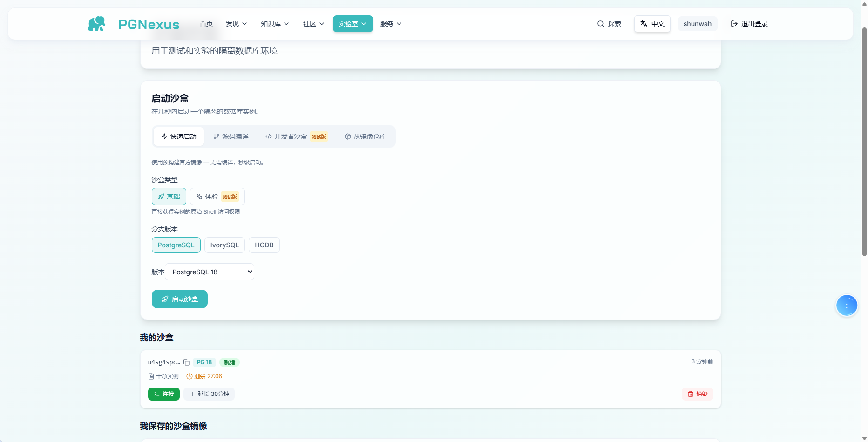Viewport: 868px width, 442px height.
Task: Go to 首页 in the navbar
Action: (x=206, y=24)
